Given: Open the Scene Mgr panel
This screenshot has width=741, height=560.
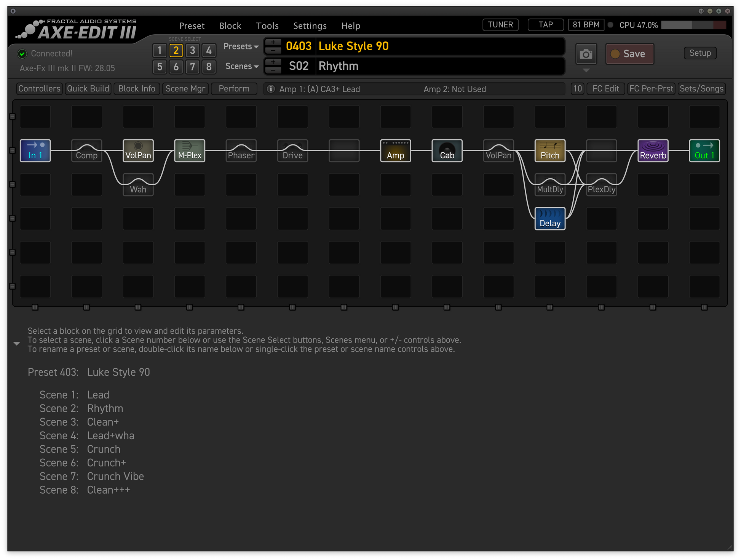Looking at the screenshot, I should 185,89.
